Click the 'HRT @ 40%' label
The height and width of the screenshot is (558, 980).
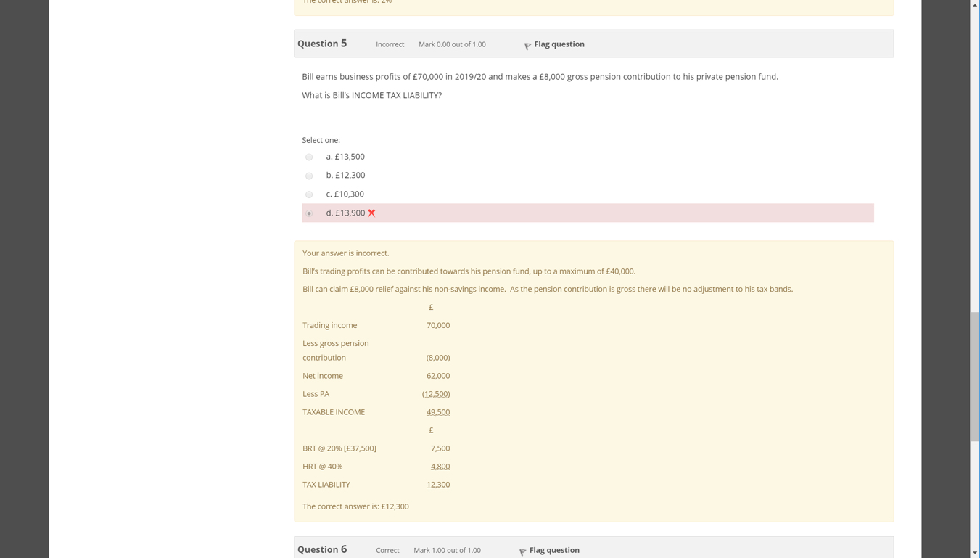tap(323, 467)
